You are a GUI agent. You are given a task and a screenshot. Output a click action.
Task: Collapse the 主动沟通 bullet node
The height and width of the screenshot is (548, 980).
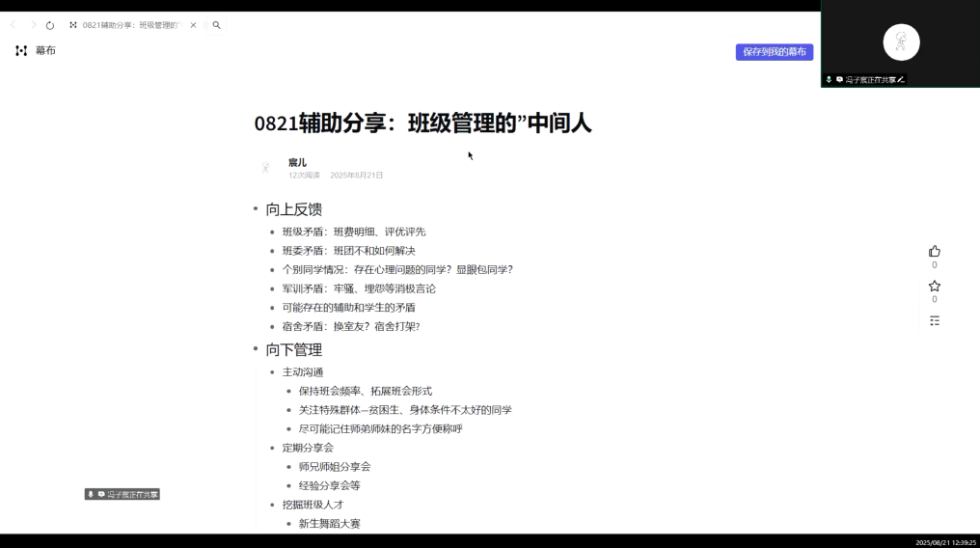point(272,372)
